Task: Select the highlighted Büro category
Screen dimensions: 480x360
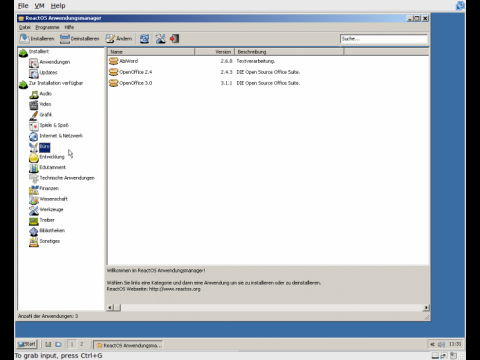Action: [44, 146]
